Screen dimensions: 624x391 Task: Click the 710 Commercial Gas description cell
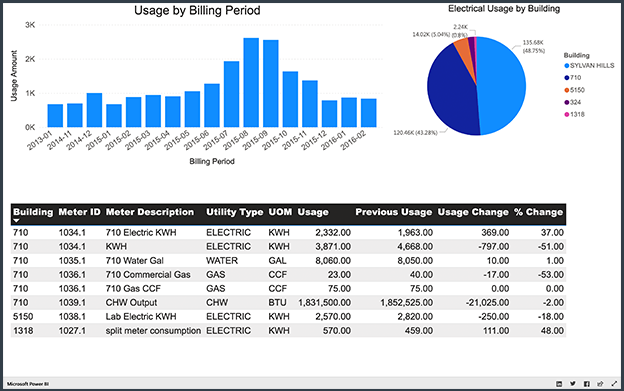tap(148, 274)
